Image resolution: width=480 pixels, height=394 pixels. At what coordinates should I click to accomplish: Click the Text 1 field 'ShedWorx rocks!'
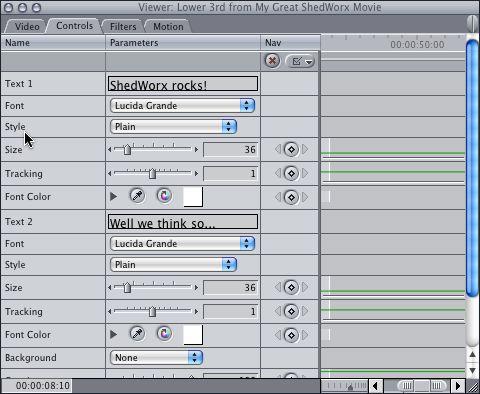(x=183, y=84)
